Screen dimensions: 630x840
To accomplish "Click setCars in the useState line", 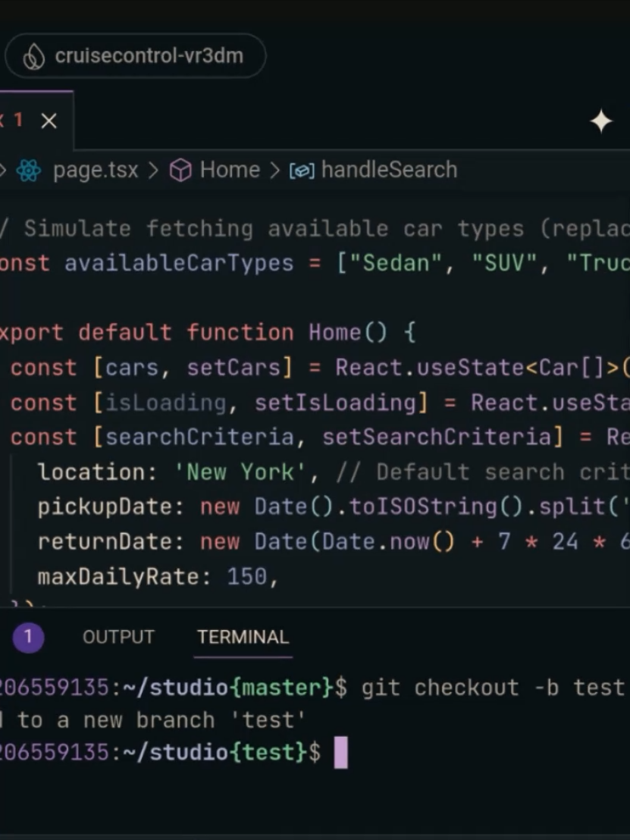I will 234,368.
